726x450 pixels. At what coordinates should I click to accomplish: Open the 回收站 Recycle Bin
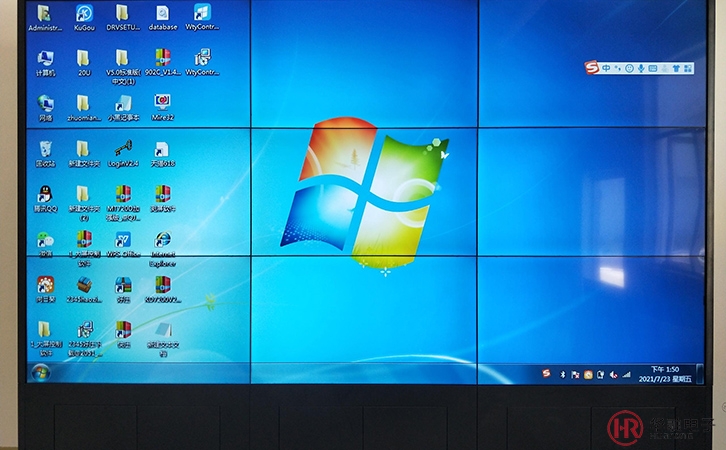click(45, 154)
